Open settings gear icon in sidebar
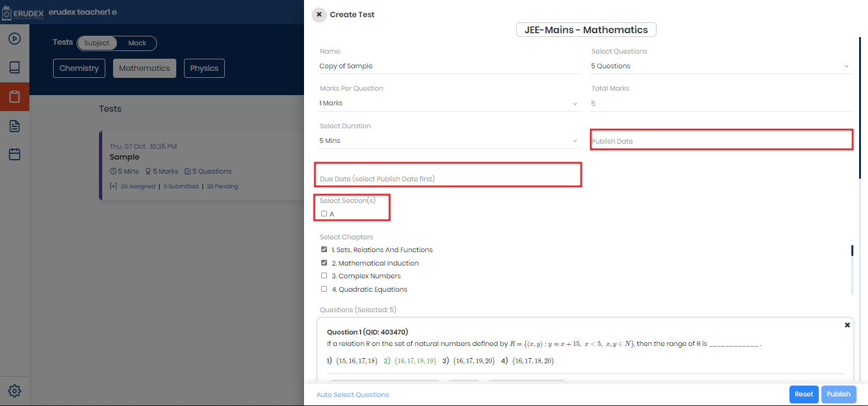The image size is (868, 406). 15,391
